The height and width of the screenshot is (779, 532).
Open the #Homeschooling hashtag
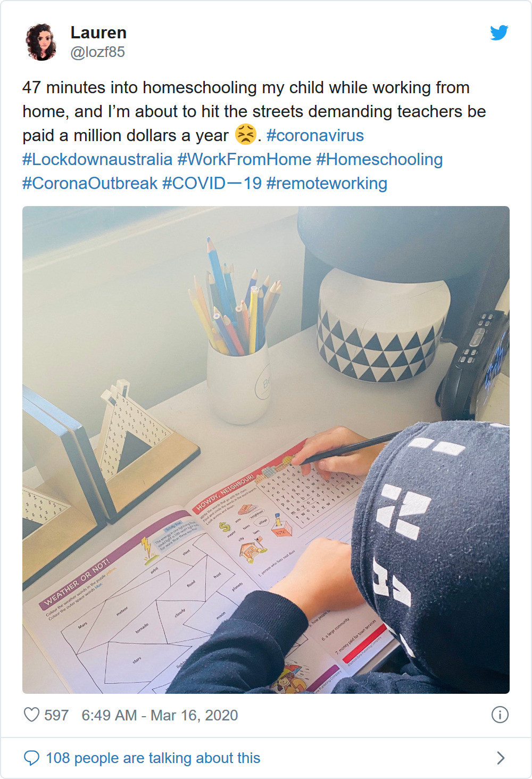[x=379, y=159]
